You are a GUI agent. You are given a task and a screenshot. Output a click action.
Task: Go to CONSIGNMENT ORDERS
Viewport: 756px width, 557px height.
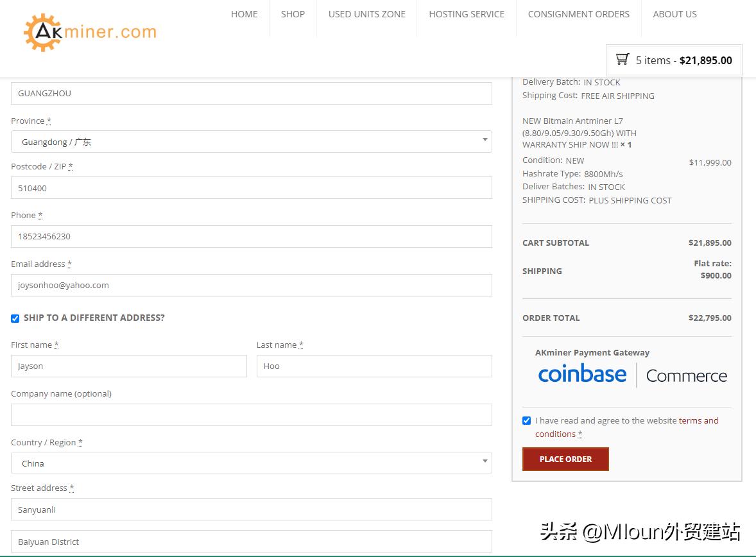(578, 13)
